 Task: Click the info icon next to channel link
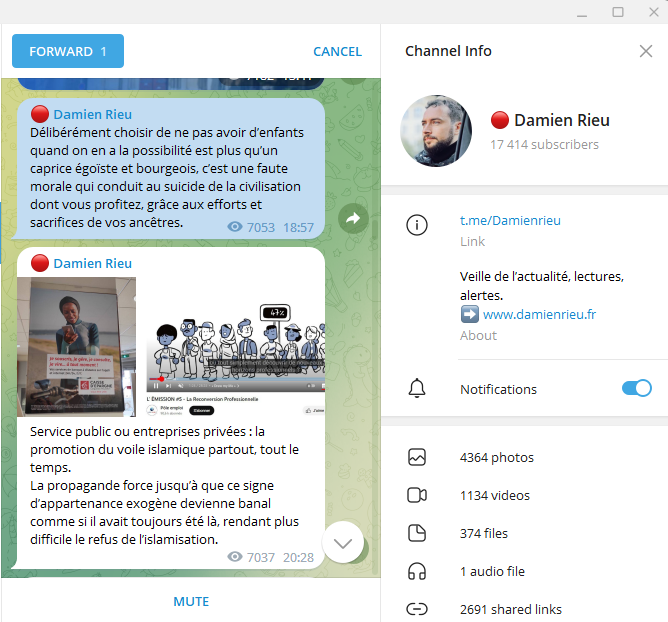click(417, 225)
